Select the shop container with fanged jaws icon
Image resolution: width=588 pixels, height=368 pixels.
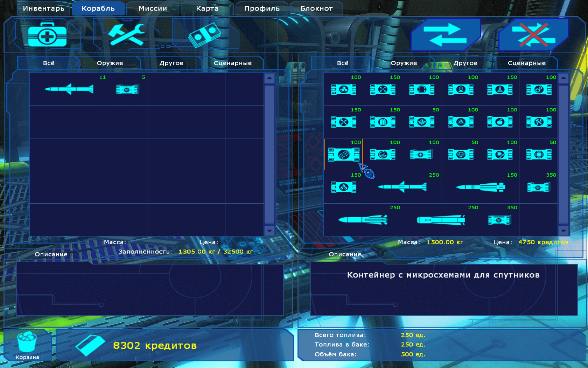point(422,89)
